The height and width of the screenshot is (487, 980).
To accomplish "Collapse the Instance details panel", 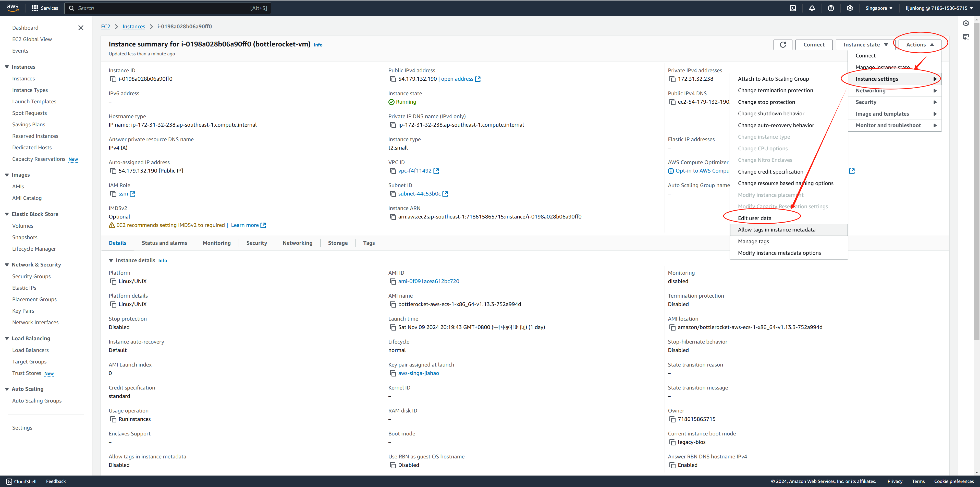I will point(111,261).
